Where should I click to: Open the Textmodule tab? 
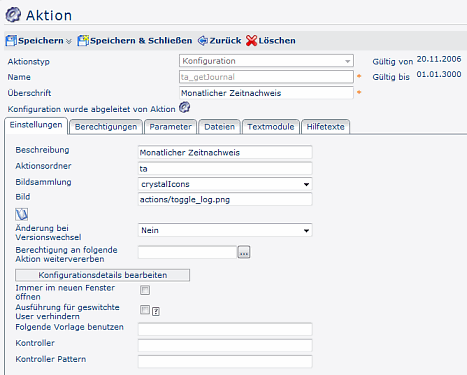pos(271,127)
